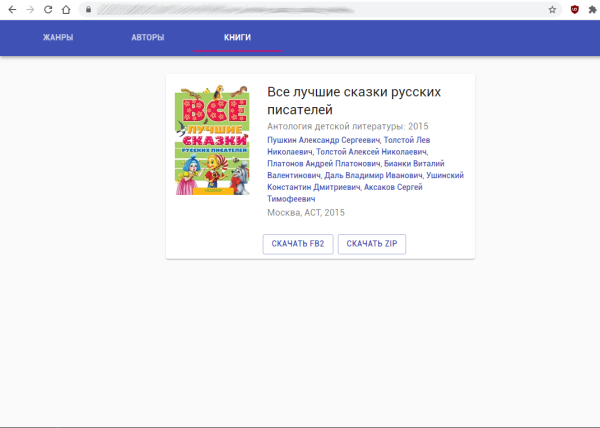The height and width of the screenshot is (428, 600).
Task: Open author Даль Владимир Иванович link
Action: pos(373,176)
